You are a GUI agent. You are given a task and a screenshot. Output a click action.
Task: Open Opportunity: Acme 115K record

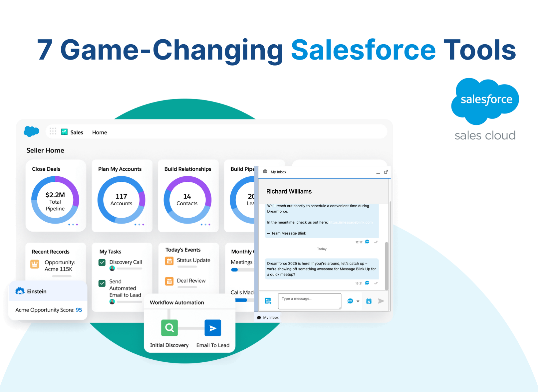(60, 266)
